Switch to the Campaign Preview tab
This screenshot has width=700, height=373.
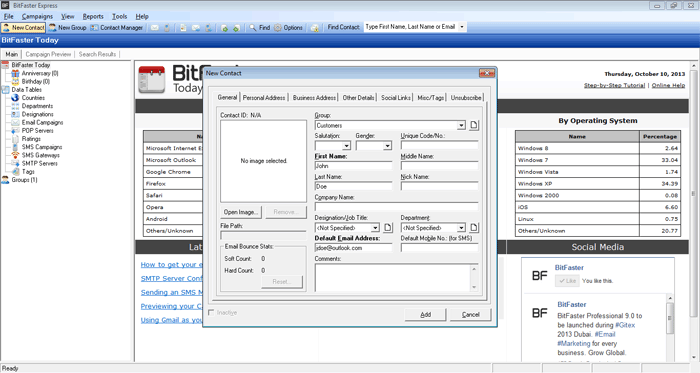click(x=48, y=54)
